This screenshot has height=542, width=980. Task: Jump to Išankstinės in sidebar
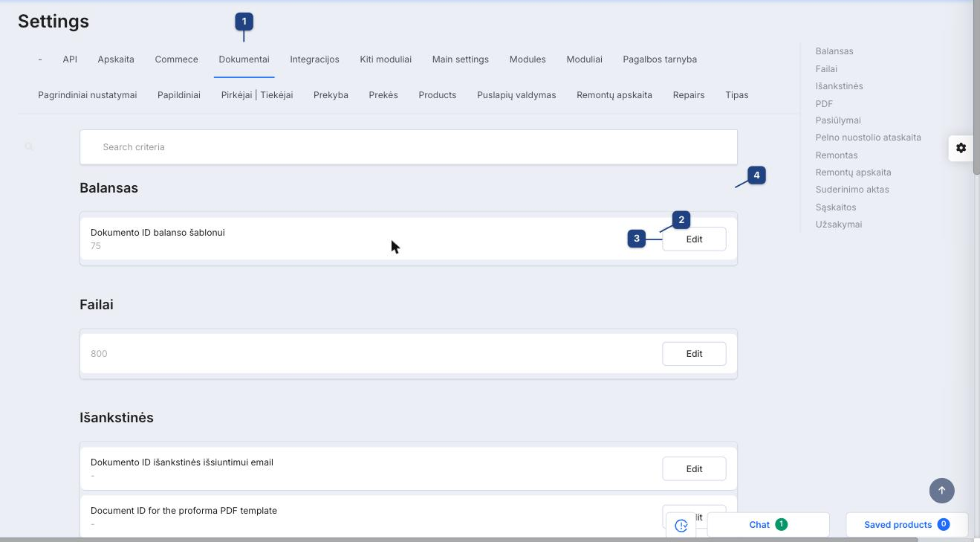pyautogui.click(x=839, y=86)
